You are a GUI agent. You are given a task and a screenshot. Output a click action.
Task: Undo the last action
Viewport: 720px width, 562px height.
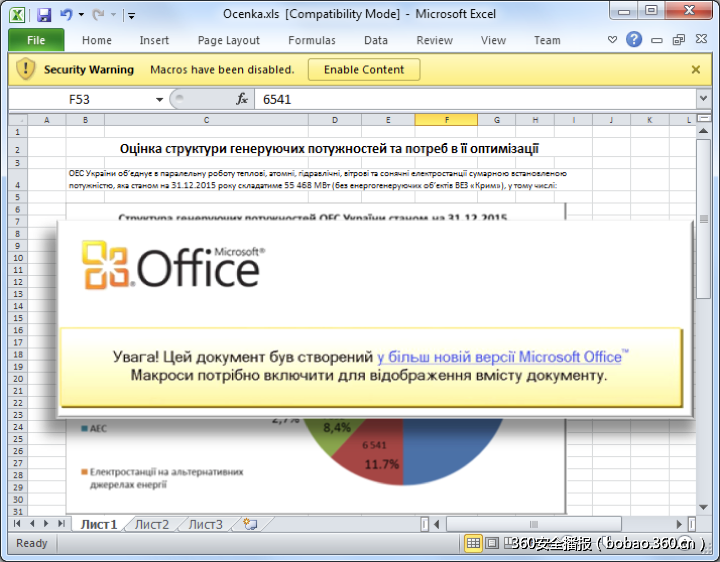(x=66, y=15)
